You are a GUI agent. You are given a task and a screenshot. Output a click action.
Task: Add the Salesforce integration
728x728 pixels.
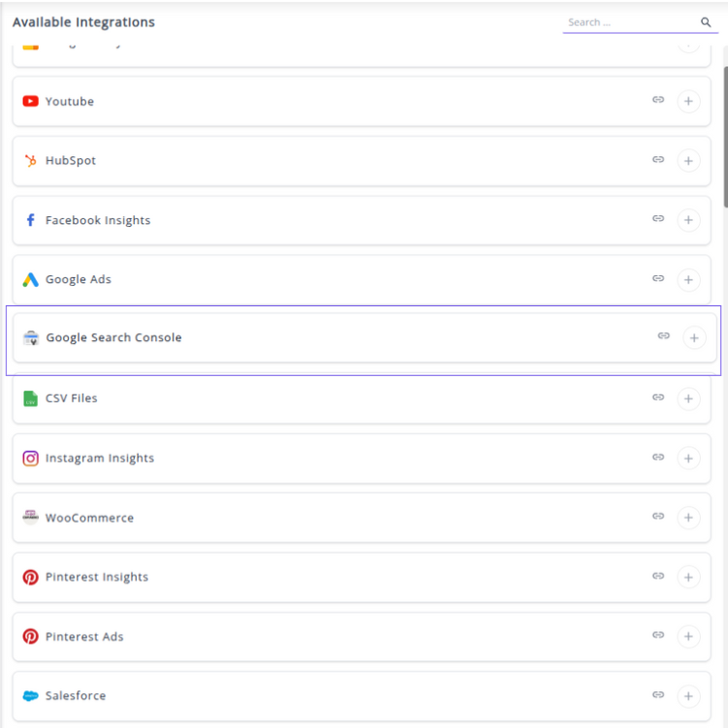pyautogui.click(x=688, y=696)
